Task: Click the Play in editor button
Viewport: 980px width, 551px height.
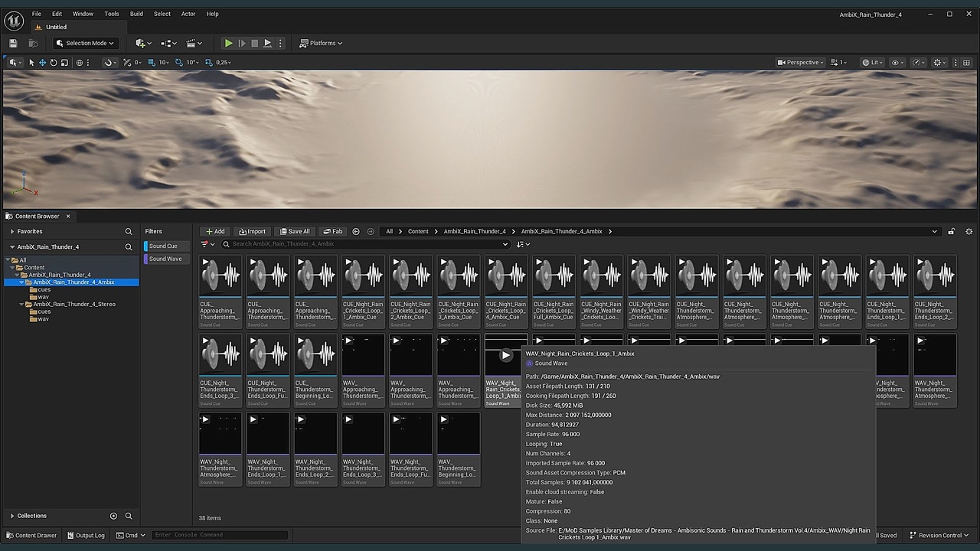Action: [228, 43]
